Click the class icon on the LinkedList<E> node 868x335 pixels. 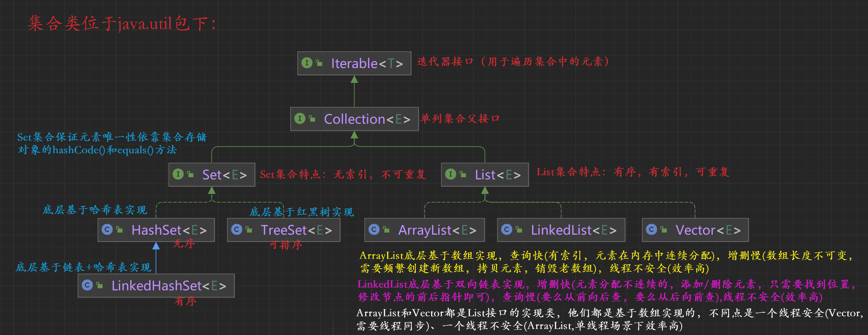tap(507, 229)
